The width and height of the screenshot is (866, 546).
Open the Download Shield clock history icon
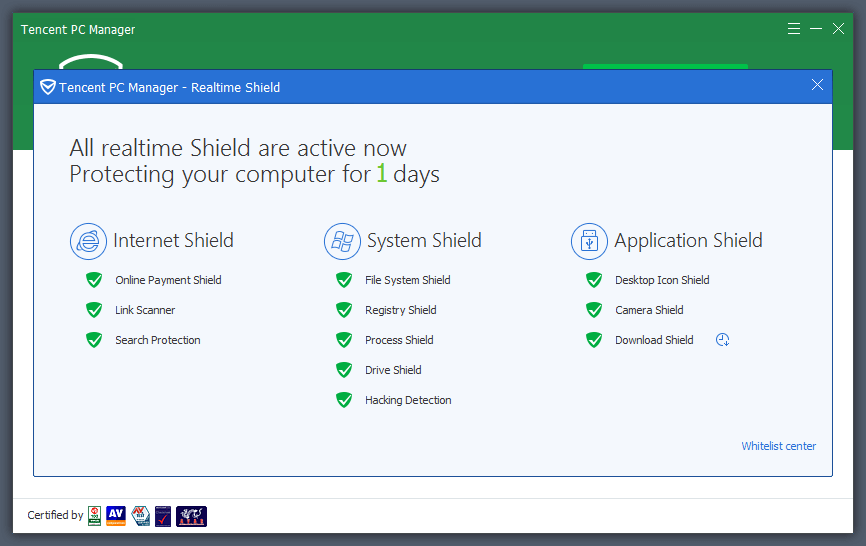(x=722, y=340)
